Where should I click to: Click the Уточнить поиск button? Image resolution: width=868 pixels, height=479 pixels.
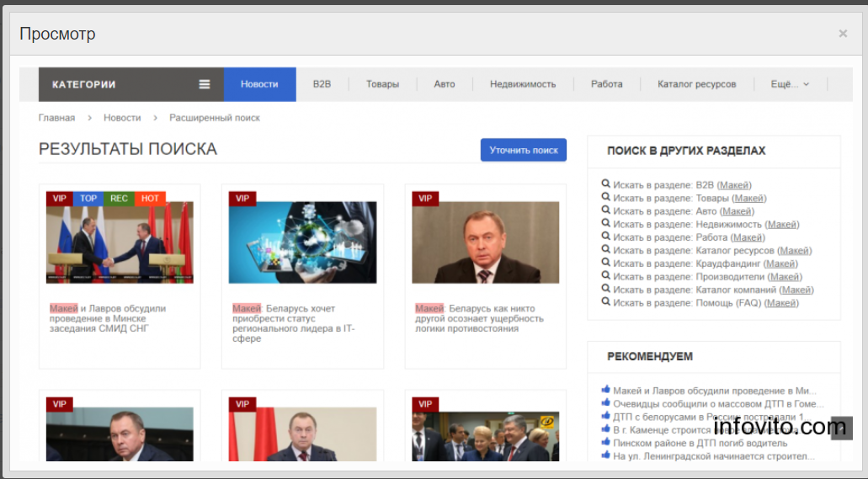[x=524, y=150]
